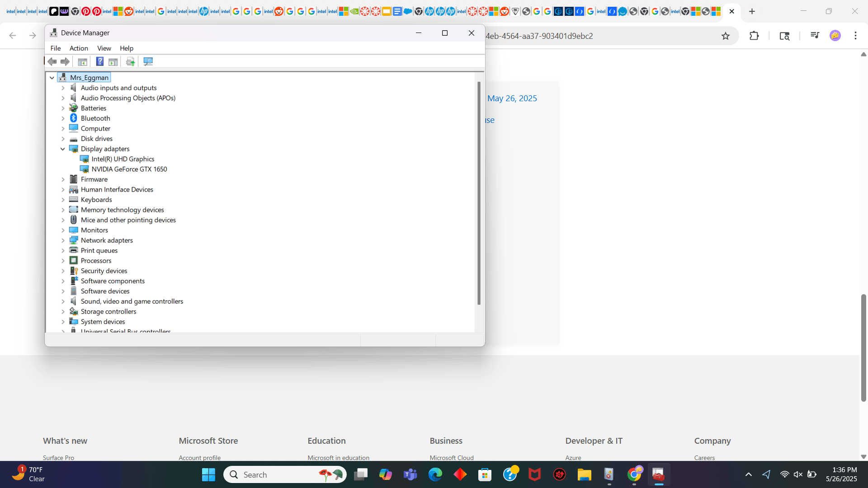Open Chrome's three-dot menu
Image resolution: width=868 pixels, height=488 pixels.
(855, 36)
